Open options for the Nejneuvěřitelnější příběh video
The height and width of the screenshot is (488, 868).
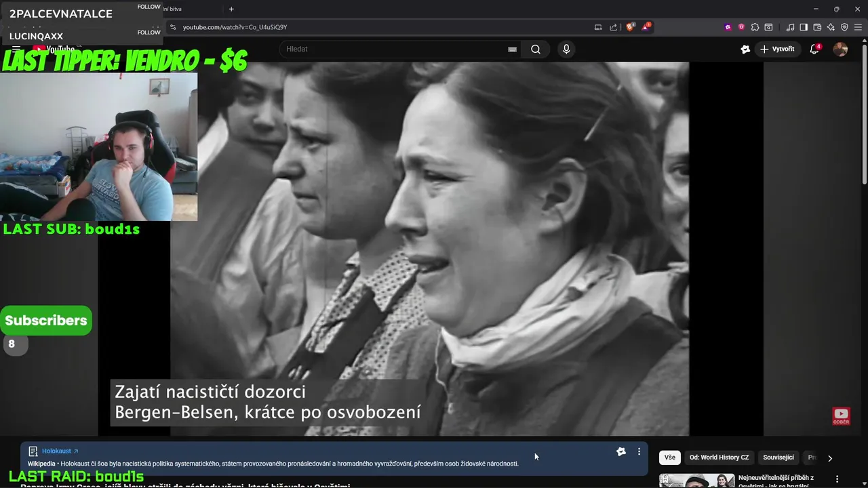[837, 478]
